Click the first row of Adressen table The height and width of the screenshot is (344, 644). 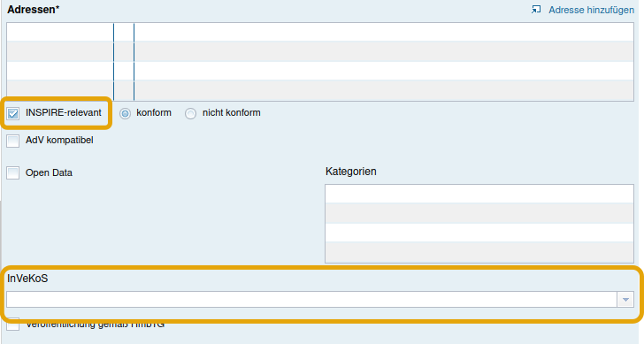click(320, 32)
